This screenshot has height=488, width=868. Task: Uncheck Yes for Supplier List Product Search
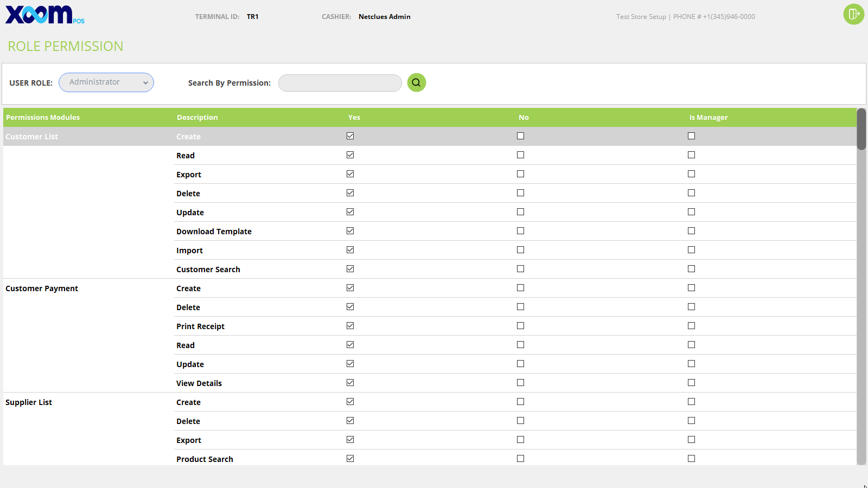point(350,459)
